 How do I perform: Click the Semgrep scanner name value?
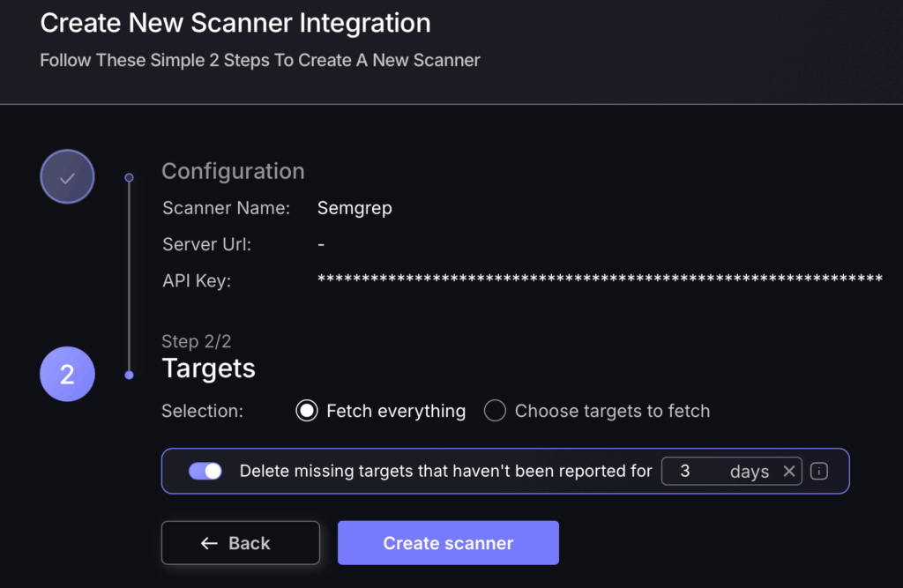point(354,208)
